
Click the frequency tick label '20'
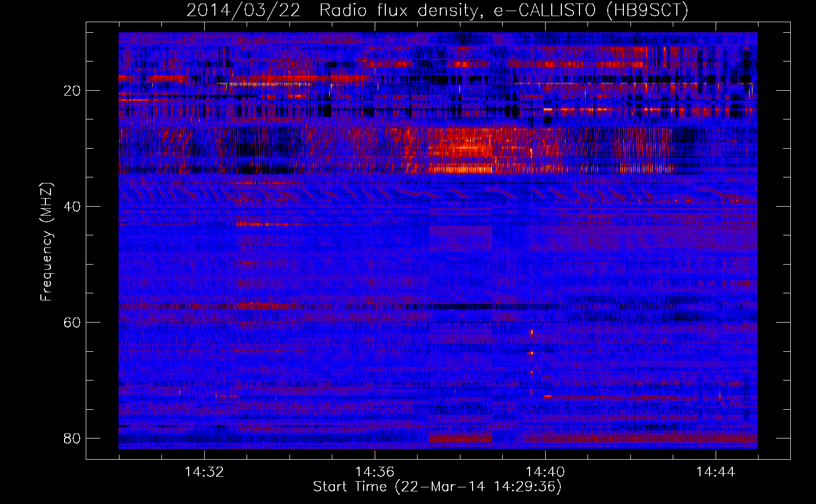point(72,91)
